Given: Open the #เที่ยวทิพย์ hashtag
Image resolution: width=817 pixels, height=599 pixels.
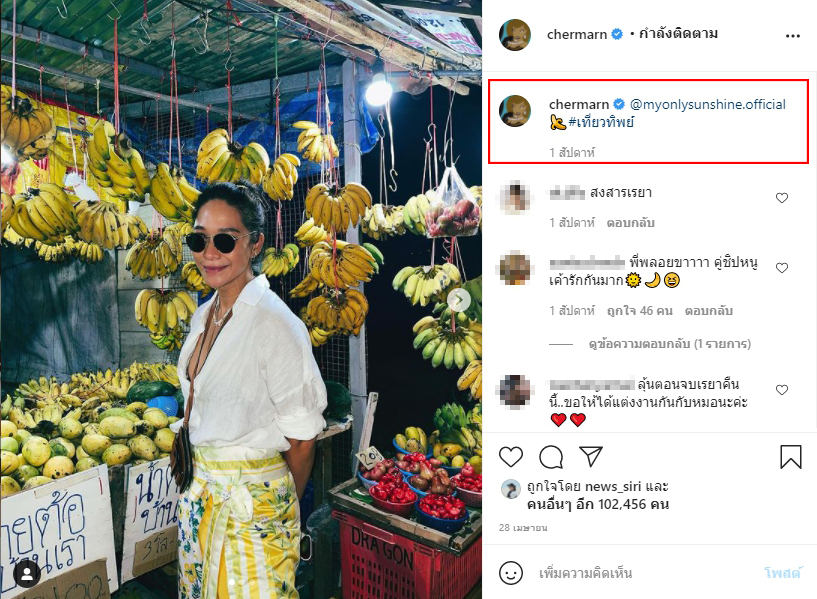Looking at the screenshot, I should click(x=601, y=122).
